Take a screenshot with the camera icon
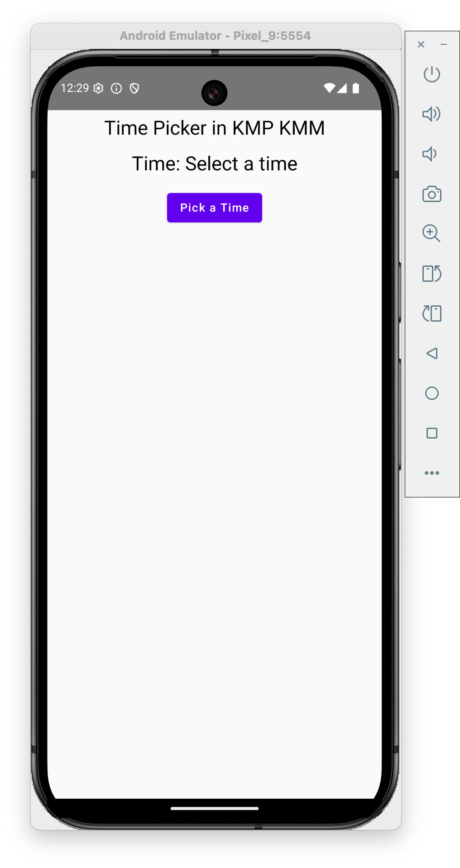460x868 pixels. 431,194
